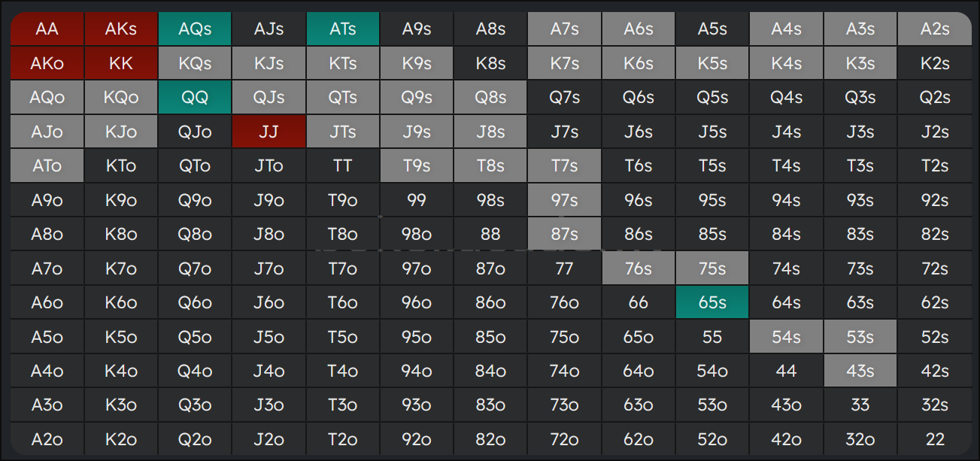
Task: Click the 99 pocket nines cell
Action: pos(417,200)
